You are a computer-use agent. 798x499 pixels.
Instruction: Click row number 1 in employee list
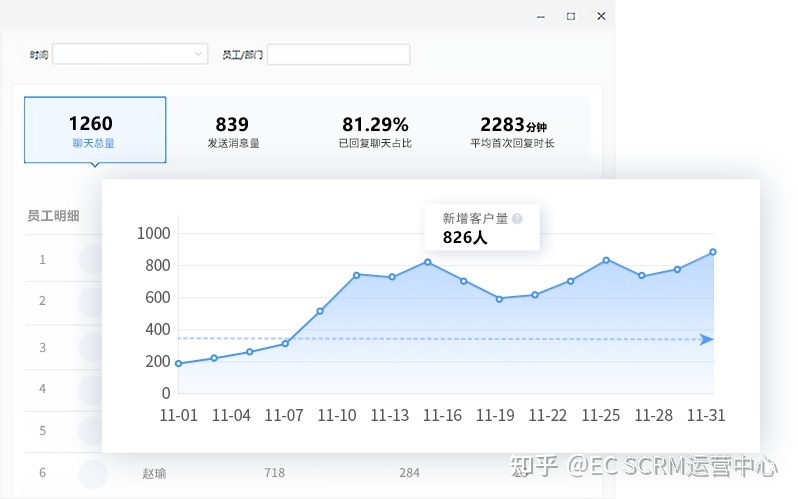tap(43, 260)
